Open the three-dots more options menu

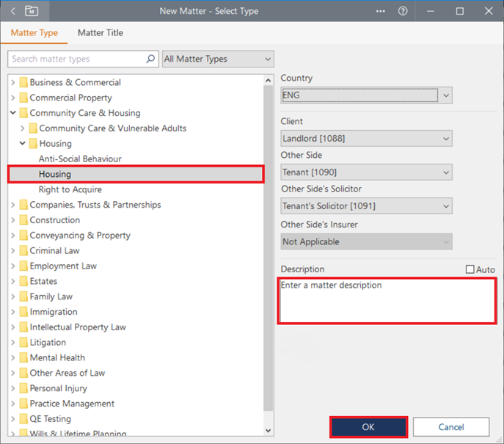click(380, 11)
